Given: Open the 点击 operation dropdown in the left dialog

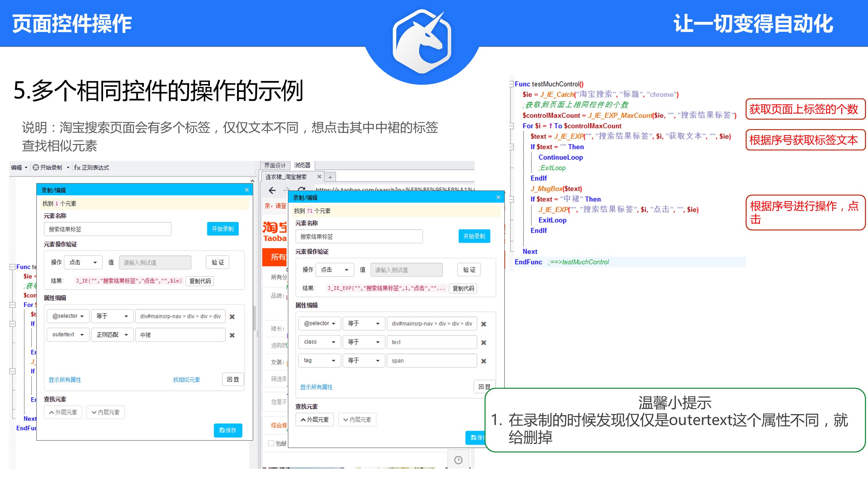Looking at the screenshot, I should 83,262.
